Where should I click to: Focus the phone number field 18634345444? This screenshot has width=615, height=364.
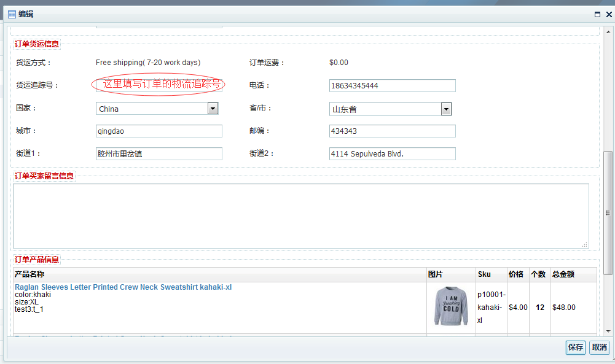tap(392, 85)
